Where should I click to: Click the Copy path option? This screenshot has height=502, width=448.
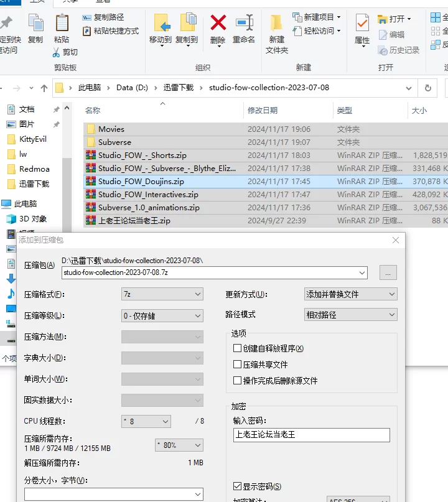pos(103,17)
